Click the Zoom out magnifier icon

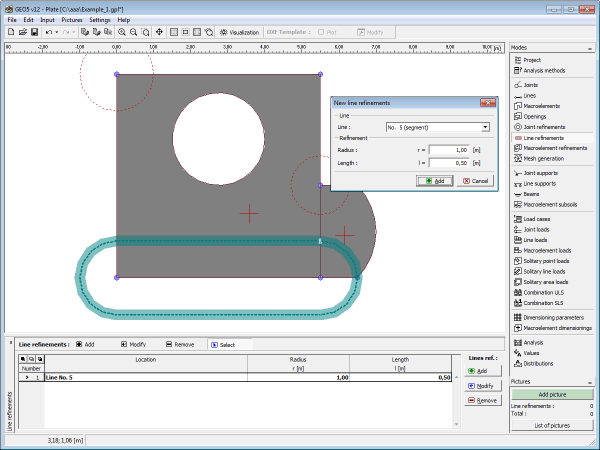pos(134,32)
